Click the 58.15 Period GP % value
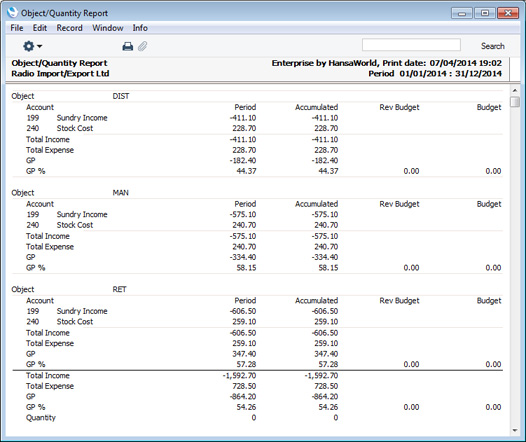The width and height of the screenshot is (526, 442). pyautogui.click(x=246, y=268)
